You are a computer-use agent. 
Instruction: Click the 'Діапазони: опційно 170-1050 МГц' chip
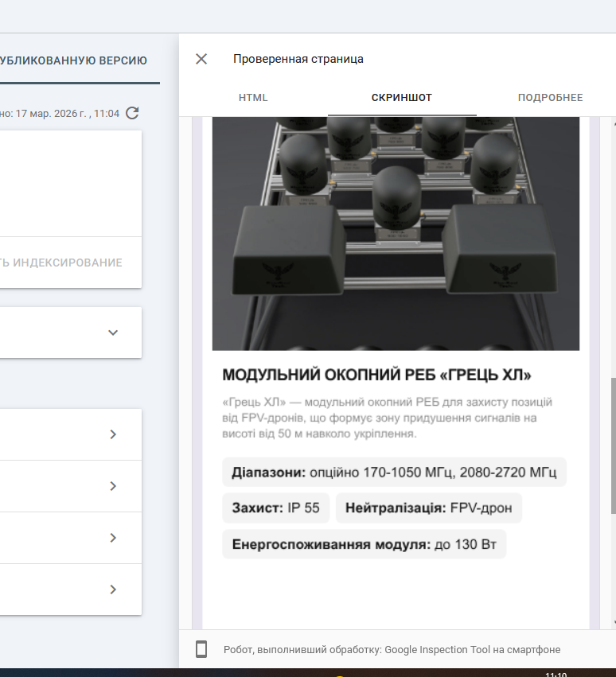pyautogui.click(x=394, y=473)
